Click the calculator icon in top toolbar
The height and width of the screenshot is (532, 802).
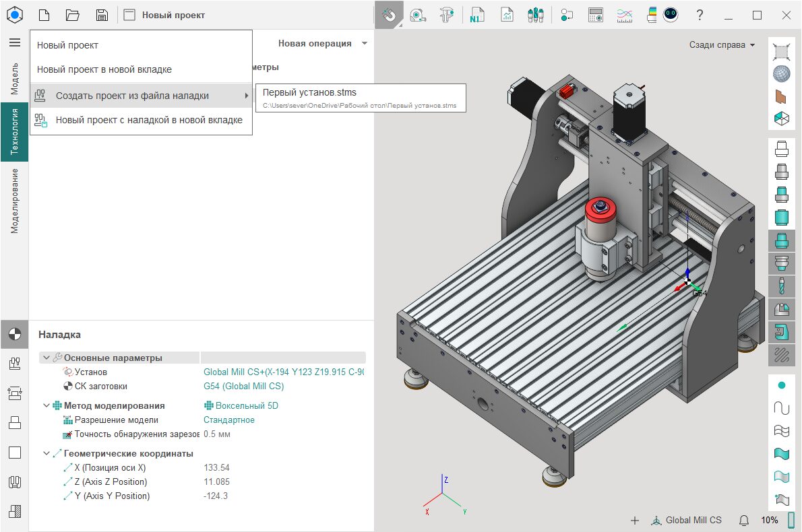596,15
